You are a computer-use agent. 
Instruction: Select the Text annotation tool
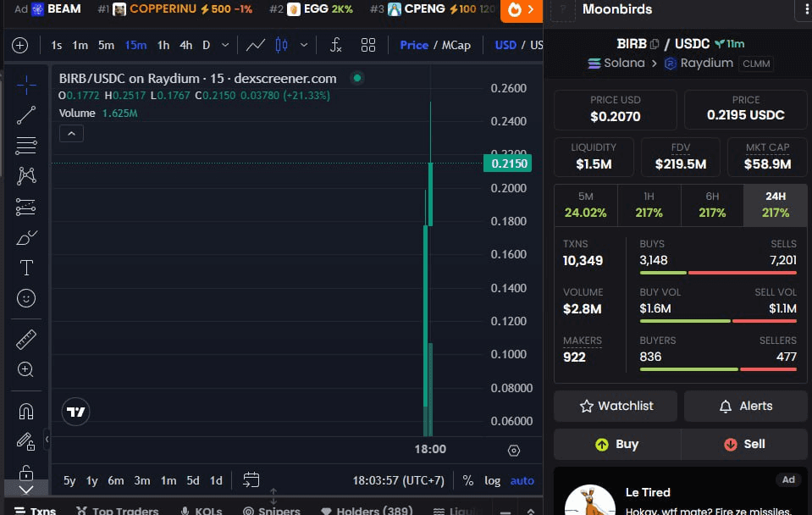pyautogui.click(x=26, y=268)
